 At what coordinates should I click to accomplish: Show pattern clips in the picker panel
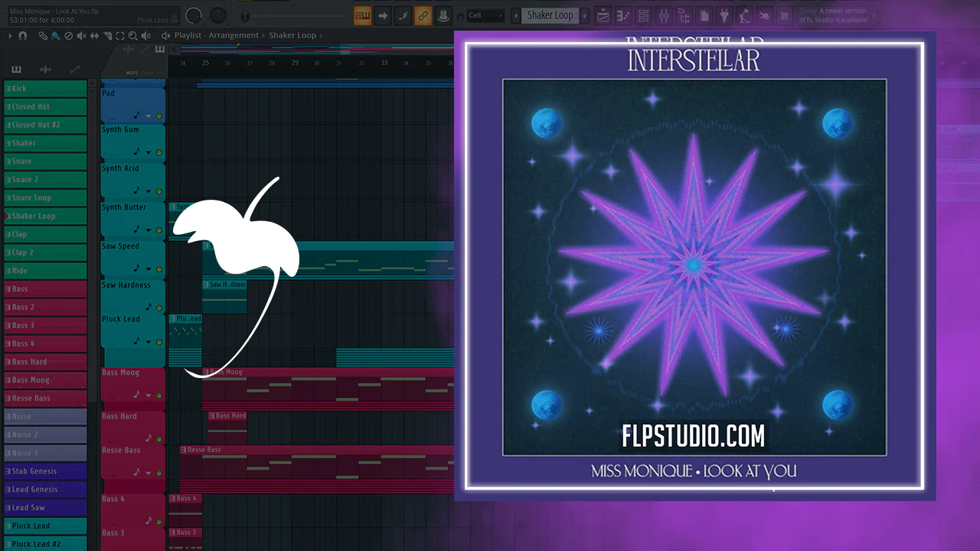click(x=16, y=70)
